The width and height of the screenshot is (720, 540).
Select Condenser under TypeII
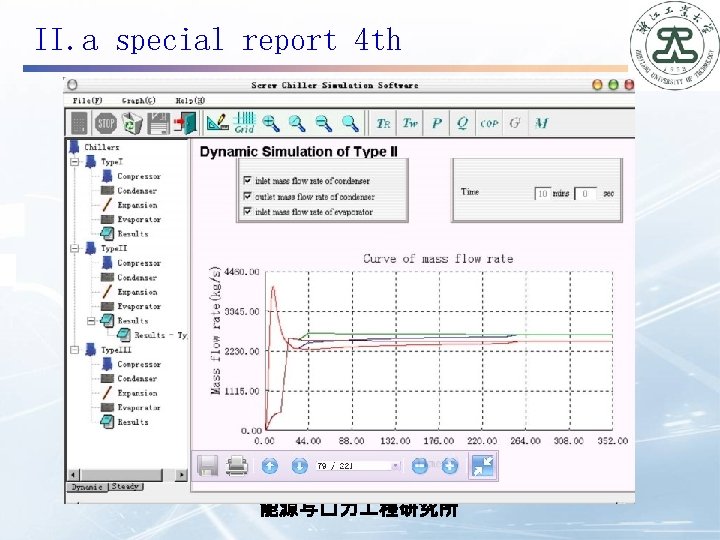(137, 277)
